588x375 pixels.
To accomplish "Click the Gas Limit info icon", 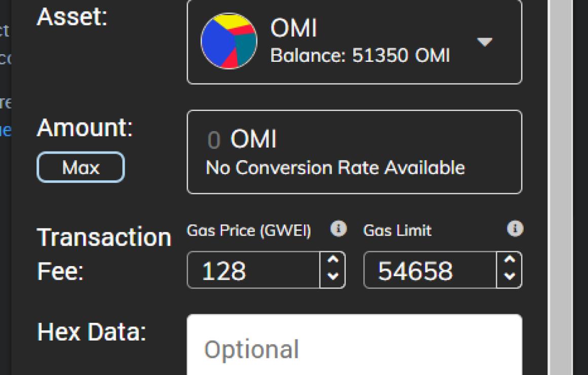I will [514, 230].
